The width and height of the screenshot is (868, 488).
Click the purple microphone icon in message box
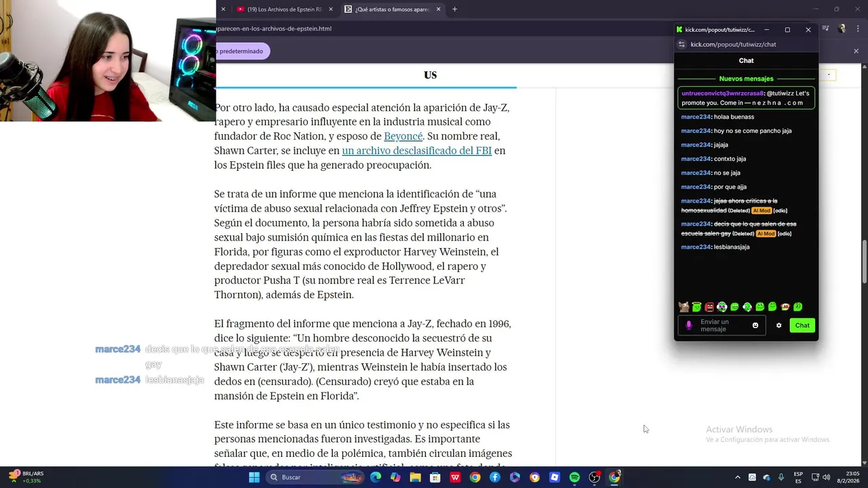pos(689,325)
